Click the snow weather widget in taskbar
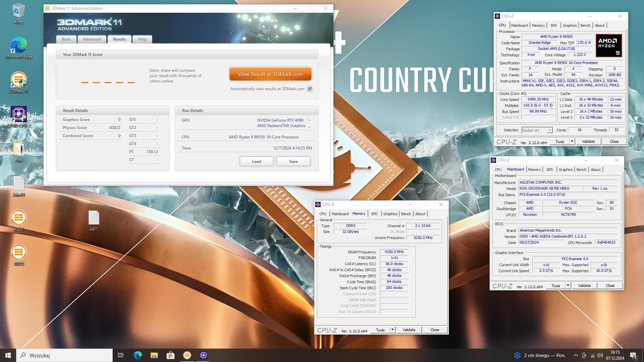644x362 pixels. 540,355
